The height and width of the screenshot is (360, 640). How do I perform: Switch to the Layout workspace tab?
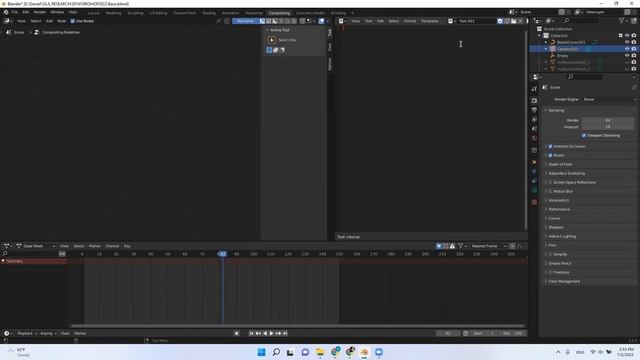[93, 13]
